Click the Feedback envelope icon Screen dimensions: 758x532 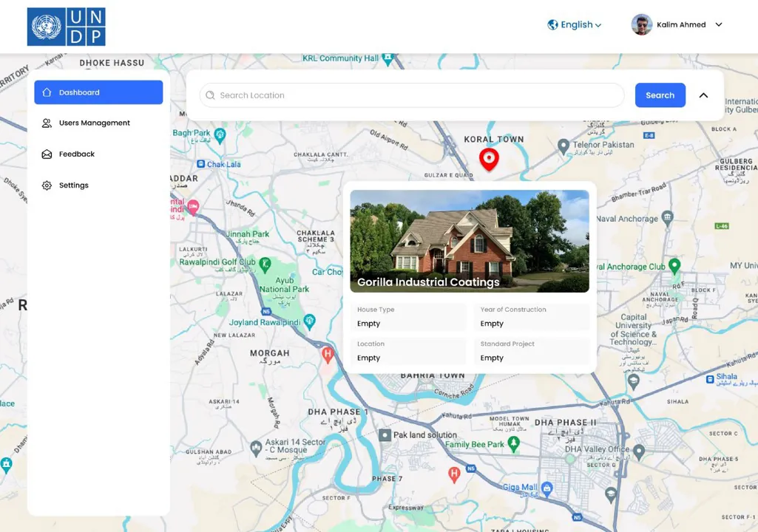pyautogui.click(x=47, y=154)
